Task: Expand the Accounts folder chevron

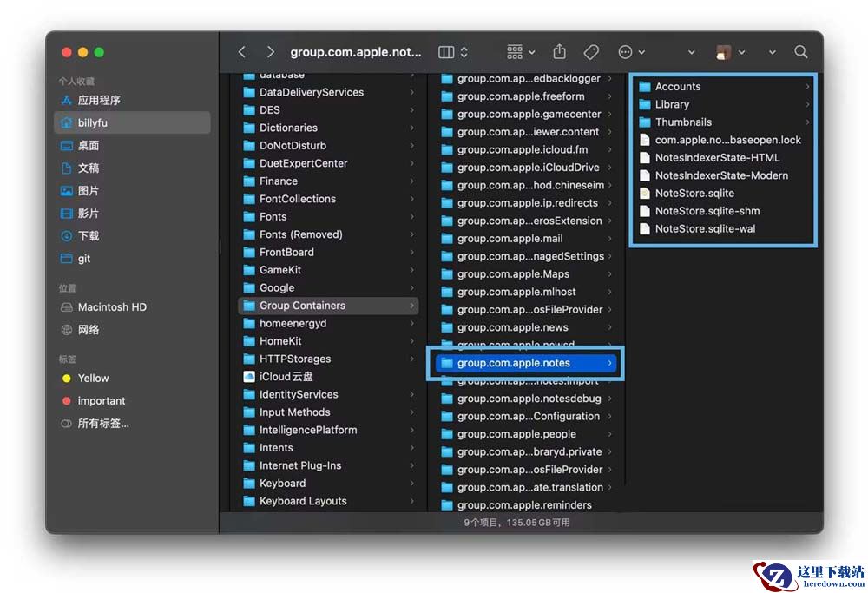Action: [x=807, y=87]
